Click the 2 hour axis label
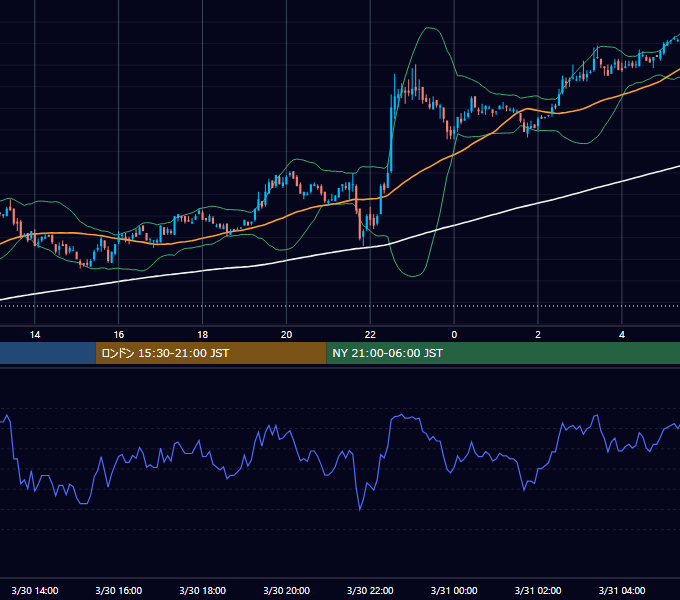Viewport: 680px width, 600px height. click(538, 335)
